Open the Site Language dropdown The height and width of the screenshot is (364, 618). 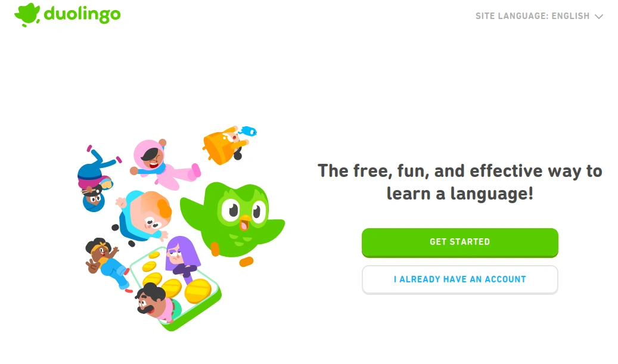[x=539, y=16]
